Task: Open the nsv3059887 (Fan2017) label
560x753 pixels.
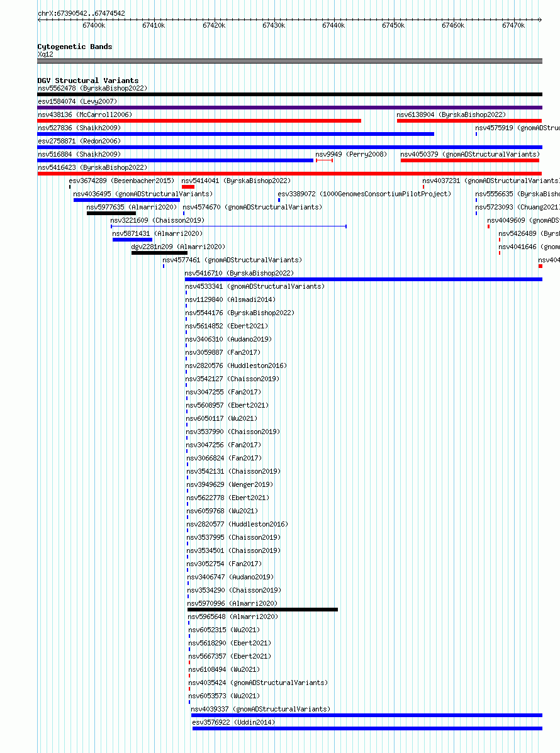Action: tap(223, 352)
